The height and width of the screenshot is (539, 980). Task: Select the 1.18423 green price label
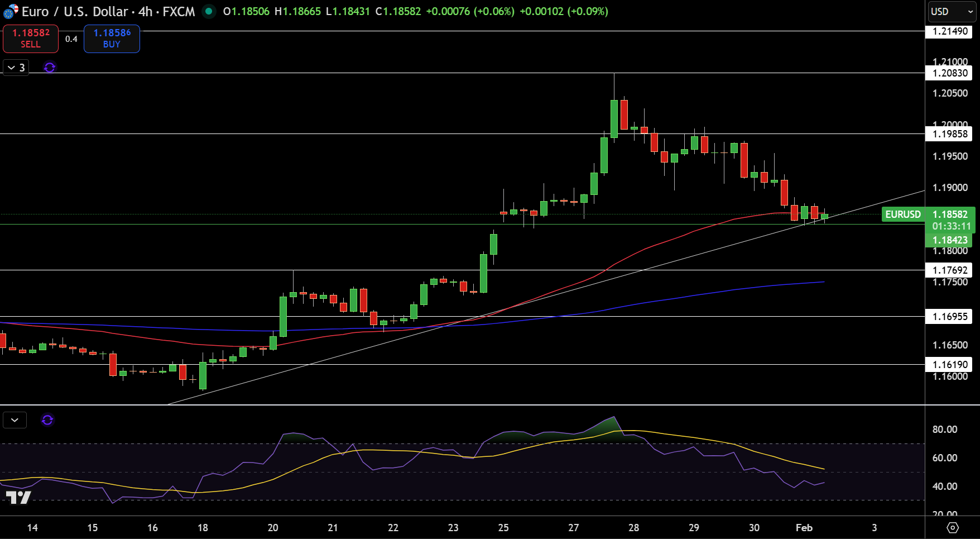click(949, 240)
